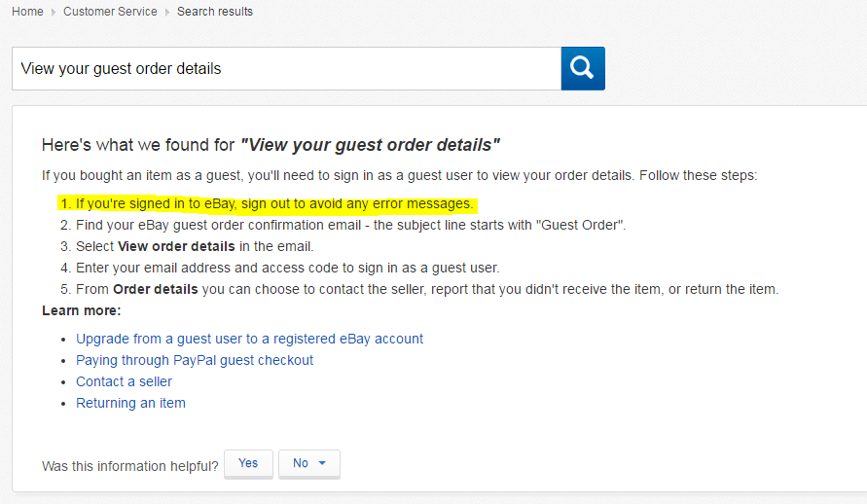This screenshot has height=504, width=867.
Task: Click bold Order details text in step five
Action: (x=155, y=289)
